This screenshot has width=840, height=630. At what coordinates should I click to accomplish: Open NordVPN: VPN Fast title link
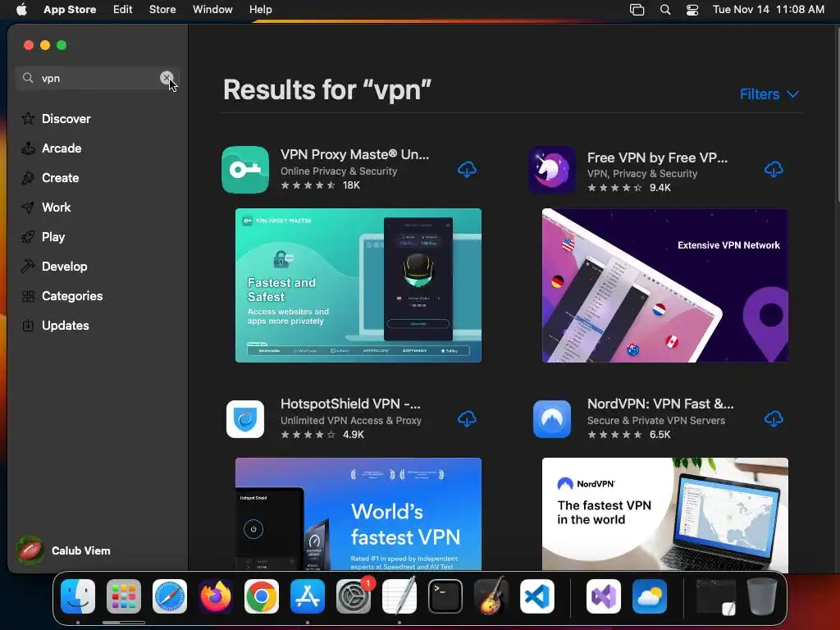click(660, 404)
